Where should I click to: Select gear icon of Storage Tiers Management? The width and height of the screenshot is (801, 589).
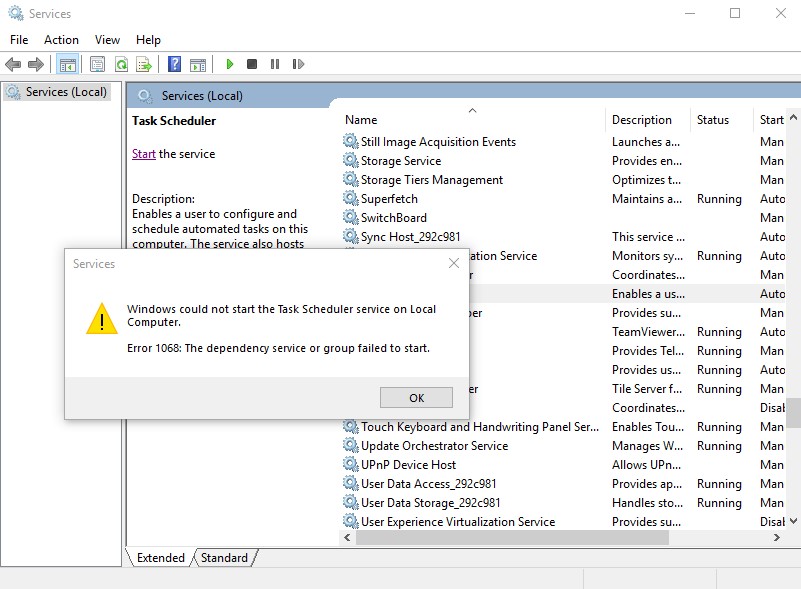tap(350, 179)
